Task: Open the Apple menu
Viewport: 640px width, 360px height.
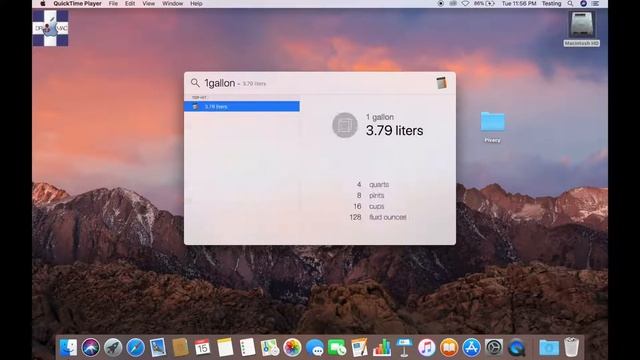Action: click(x=43, y=4)
